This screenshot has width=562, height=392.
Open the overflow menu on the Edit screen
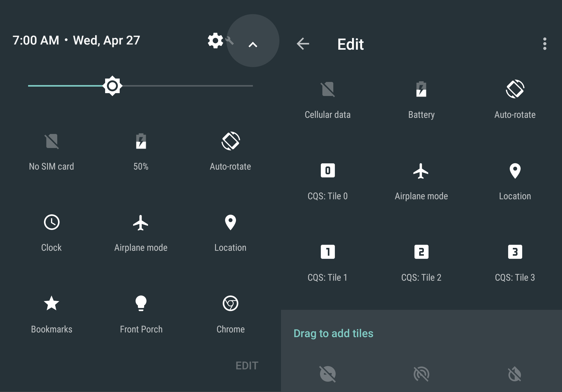pyautogui.click(x=545, y=44)
